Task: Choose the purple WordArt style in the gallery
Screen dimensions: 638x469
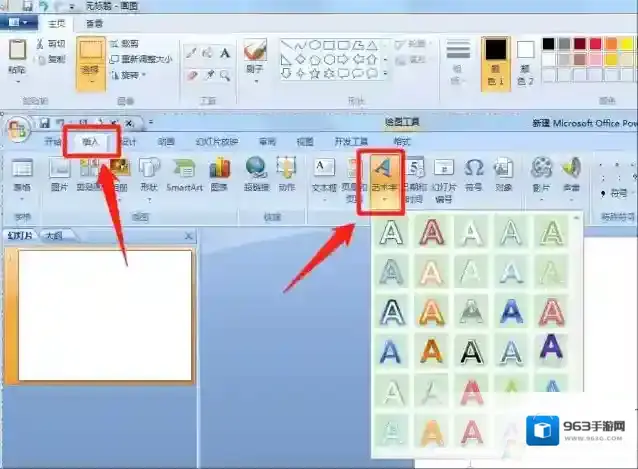Action: click(551, 349)
